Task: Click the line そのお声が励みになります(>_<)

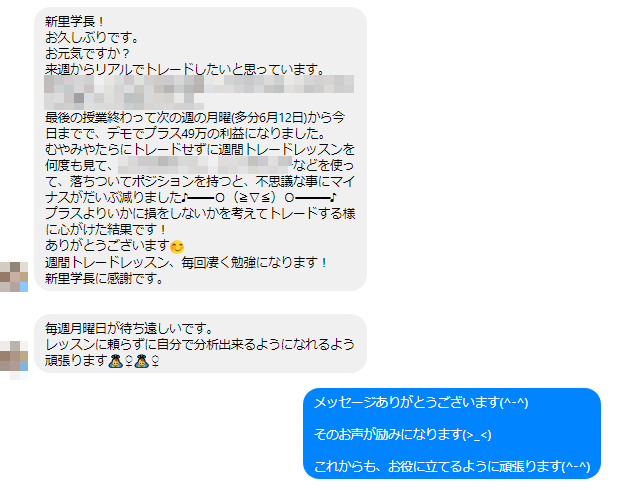Action: (402, 434)
